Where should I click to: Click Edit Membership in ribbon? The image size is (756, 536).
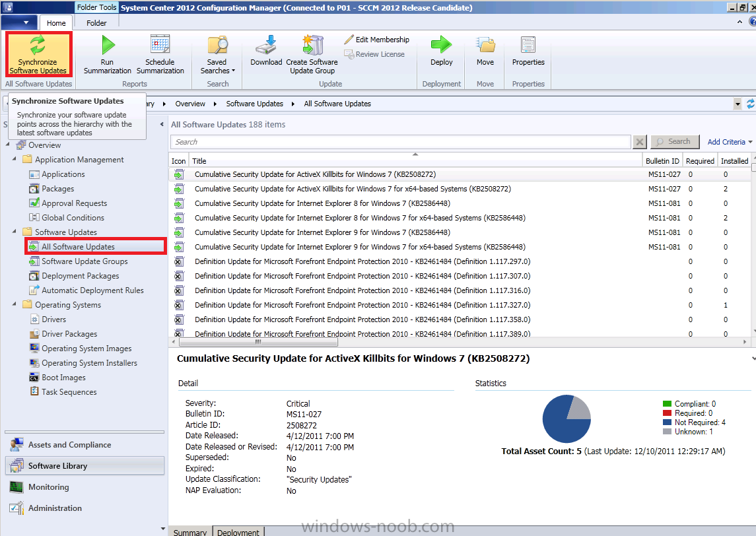click(x=376, y=40)
